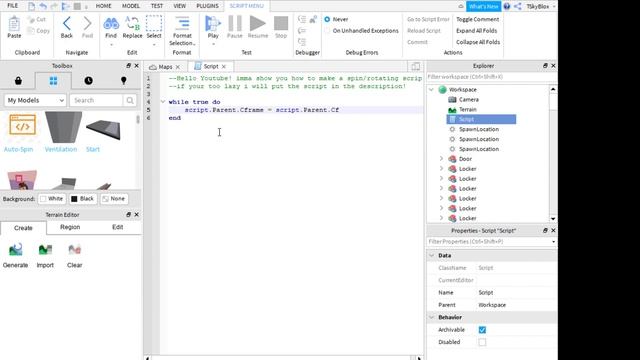Viewport: 640px width, 360px height.
Task: Navigate Back with the arrow icon
Action: pyautogui.click(x=67, y=24)
